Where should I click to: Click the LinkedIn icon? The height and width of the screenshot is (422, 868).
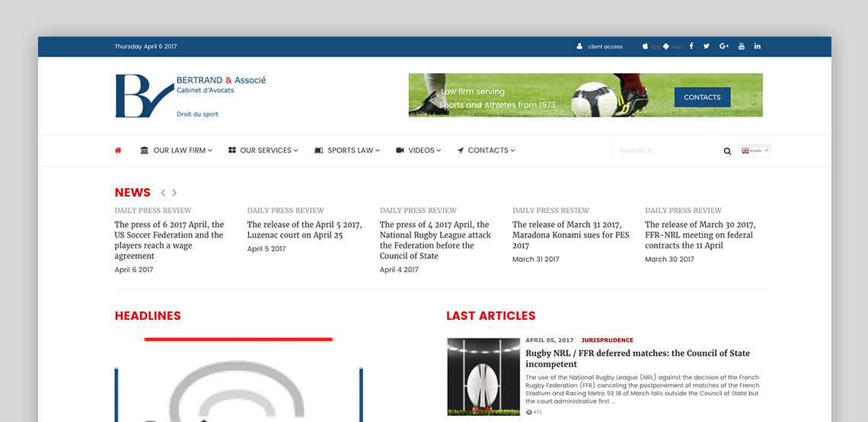click(x=758, y=46)
